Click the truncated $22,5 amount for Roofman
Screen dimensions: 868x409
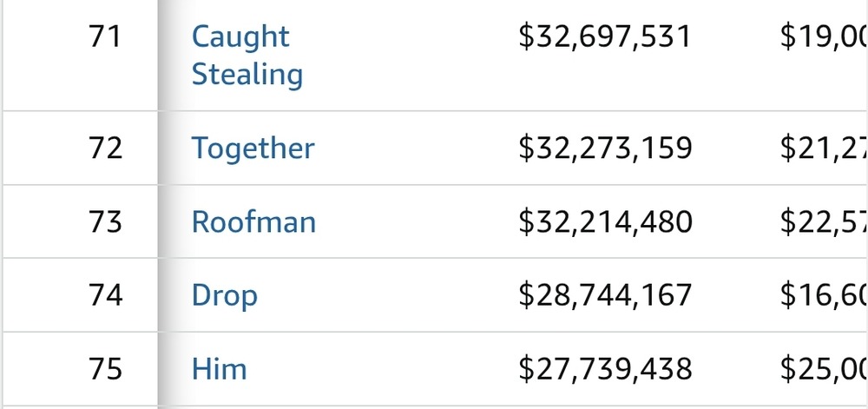point(823,222)
